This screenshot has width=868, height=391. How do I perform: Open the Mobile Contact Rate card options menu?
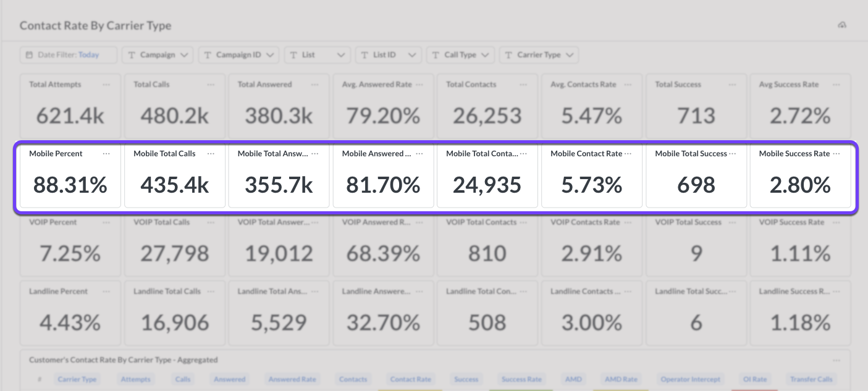click(628, 154)
